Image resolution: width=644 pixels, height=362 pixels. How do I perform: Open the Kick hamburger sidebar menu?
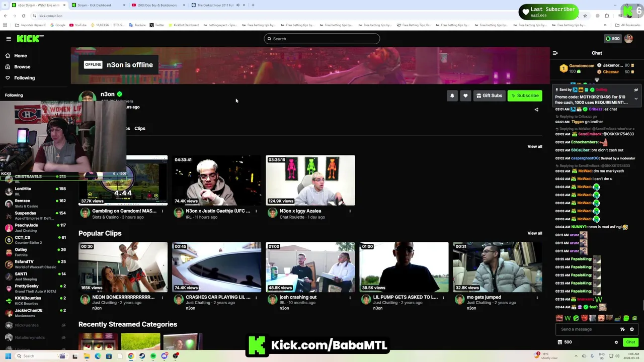click(9, 39)
